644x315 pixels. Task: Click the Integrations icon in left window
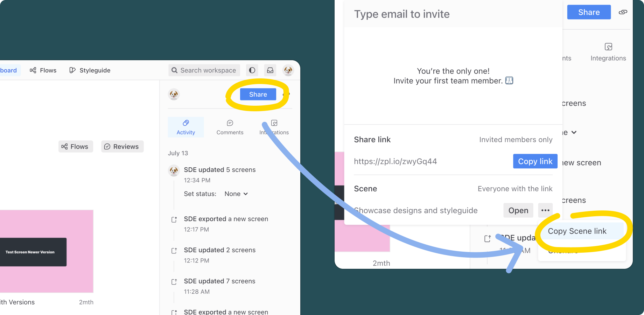[274, 123]
